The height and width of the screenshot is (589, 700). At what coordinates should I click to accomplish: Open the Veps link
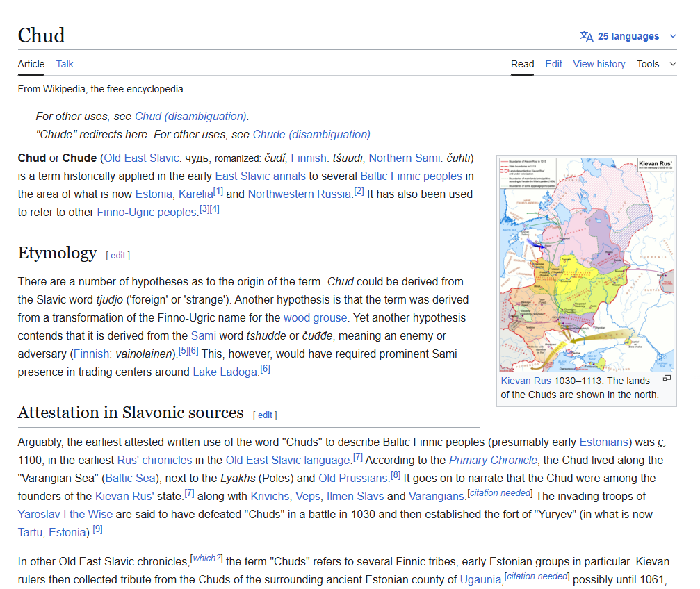307,496
